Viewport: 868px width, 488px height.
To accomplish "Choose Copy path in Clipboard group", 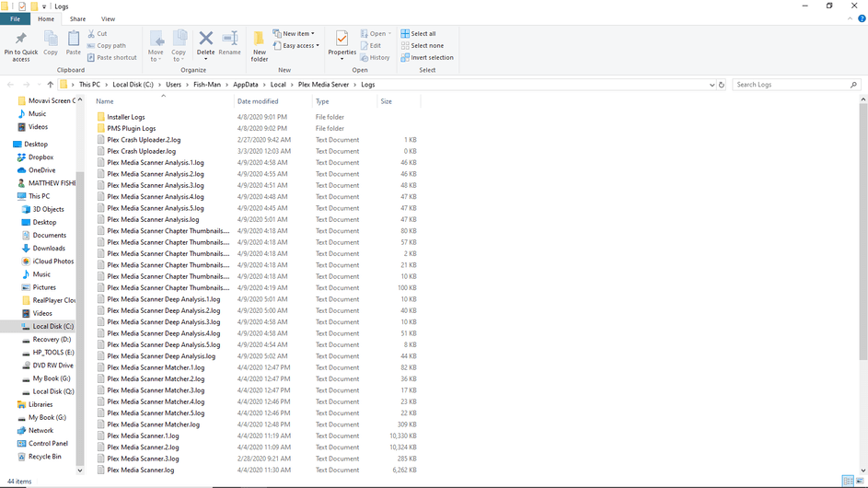I will tap(107, 45).
